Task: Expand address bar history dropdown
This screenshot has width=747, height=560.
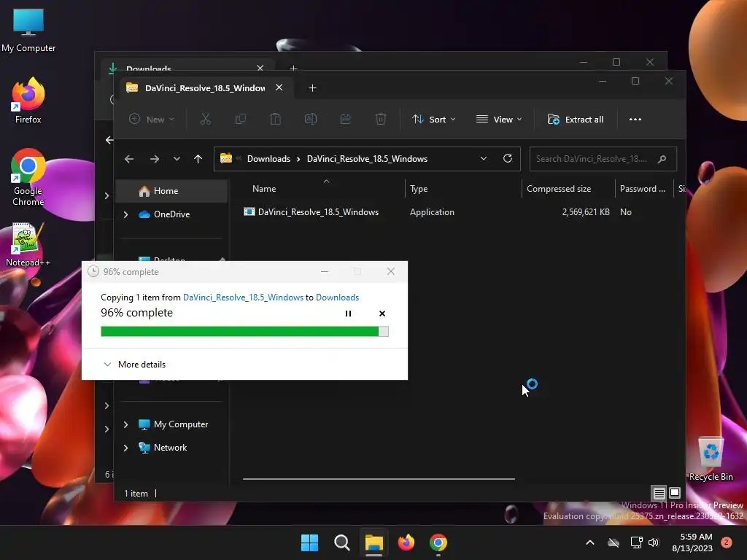Action: (x=484, y=158)
